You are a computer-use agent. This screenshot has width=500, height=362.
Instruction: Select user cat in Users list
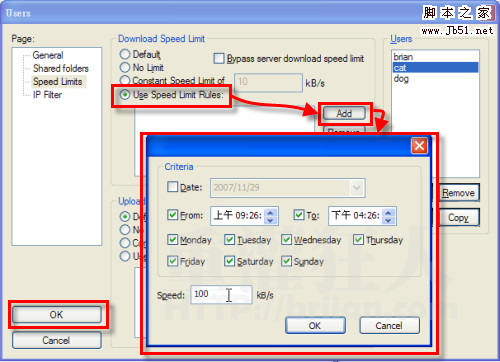435,68
